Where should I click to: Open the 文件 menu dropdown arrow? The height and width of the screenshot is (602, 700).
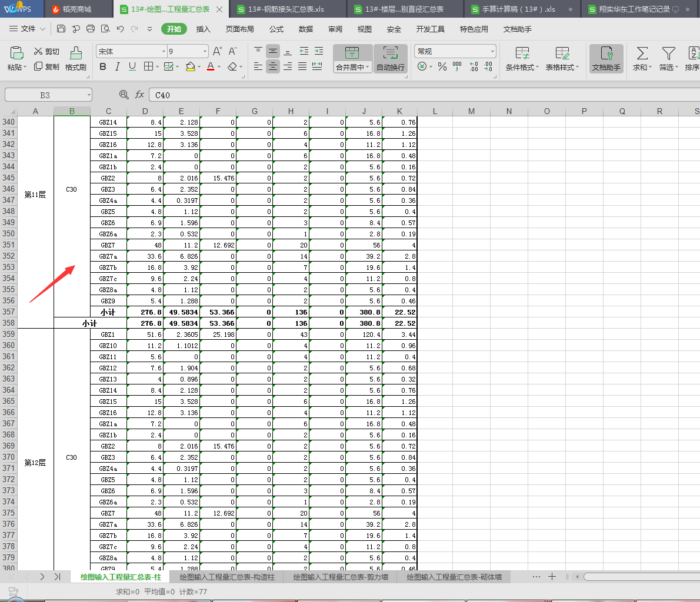[x=43, y=29]
